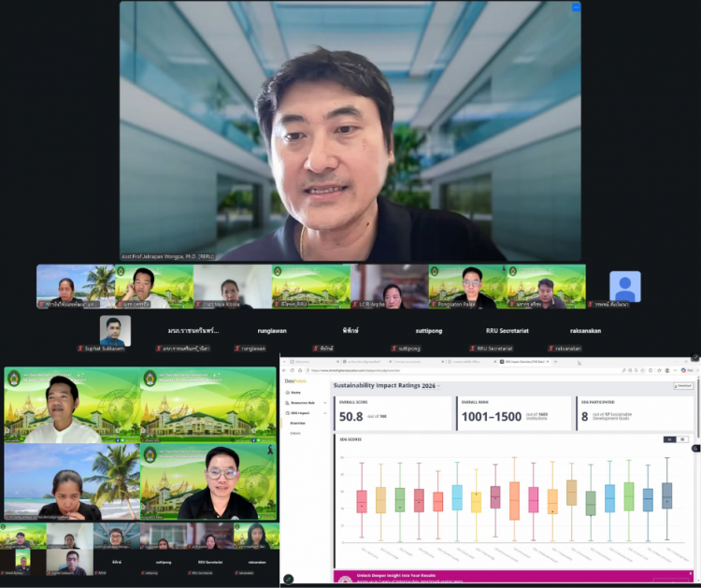Click round icon at browser window's top-right corner
The image size is (701, 588).
pos(695,357)
